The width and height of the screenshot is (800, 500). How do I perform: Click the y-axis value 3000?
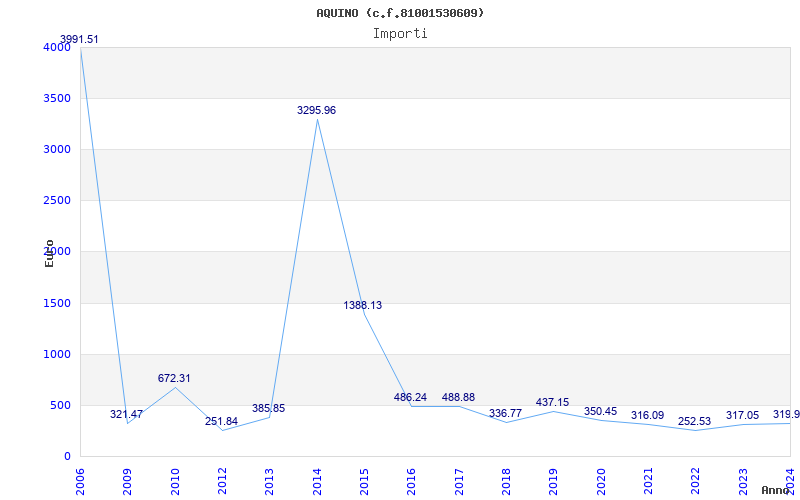point(57,149)
